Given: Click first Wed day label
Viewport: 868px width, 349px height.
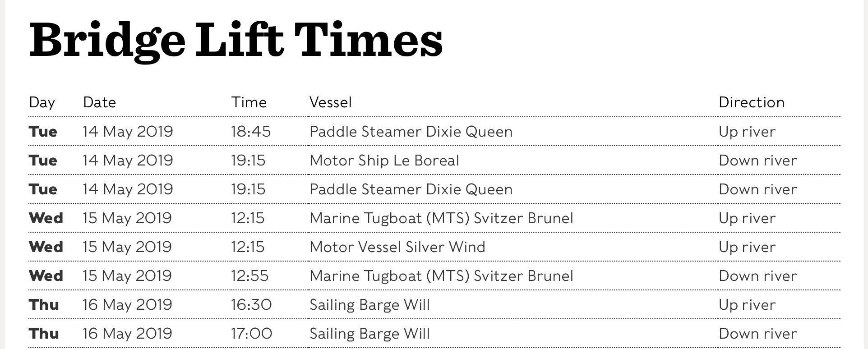Looking at the screenshot, I should [46, 218].
